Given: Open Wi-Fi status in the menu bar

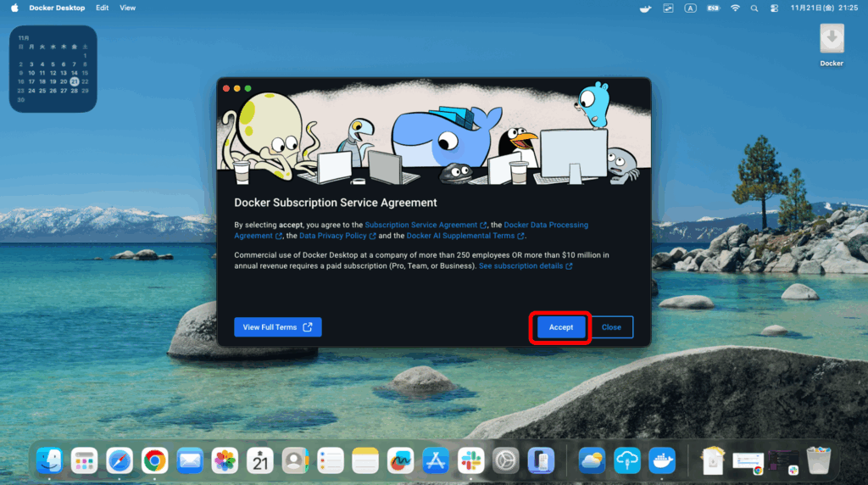Looking at the screenshot, I should pyautogui.click(x=734, y=8).
